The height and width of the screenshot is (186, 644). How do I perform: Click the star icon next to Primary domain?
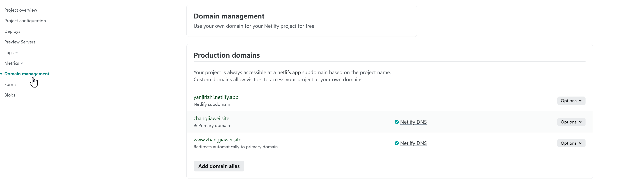point(195,125)
